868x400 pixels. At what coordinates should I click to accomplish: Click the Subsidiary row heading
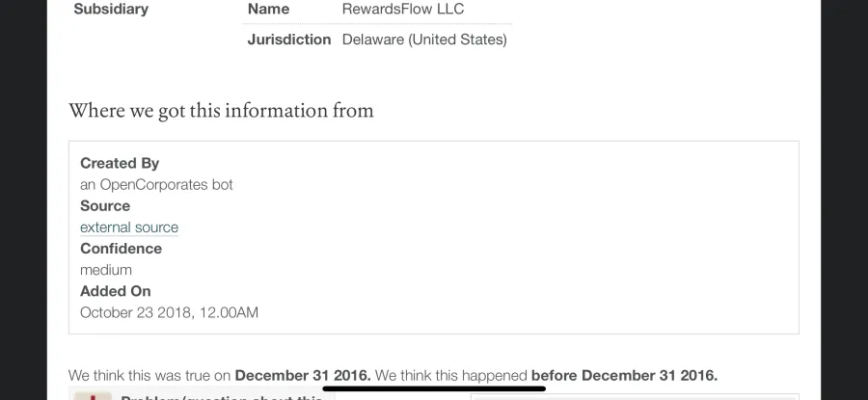tap(111, 9)
